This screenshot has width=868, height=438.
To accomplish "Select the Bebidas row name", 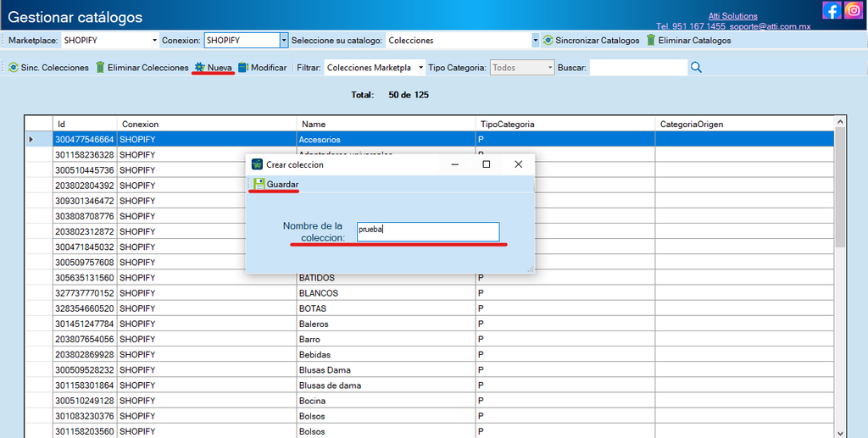I will click(386, 354).
